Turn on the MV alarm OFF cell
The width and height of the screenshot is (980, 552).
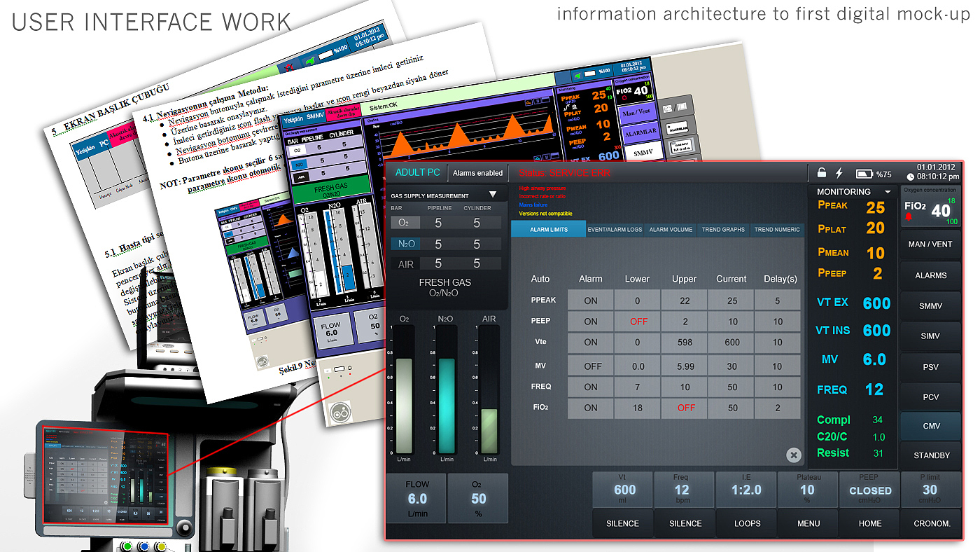point(591,366)
